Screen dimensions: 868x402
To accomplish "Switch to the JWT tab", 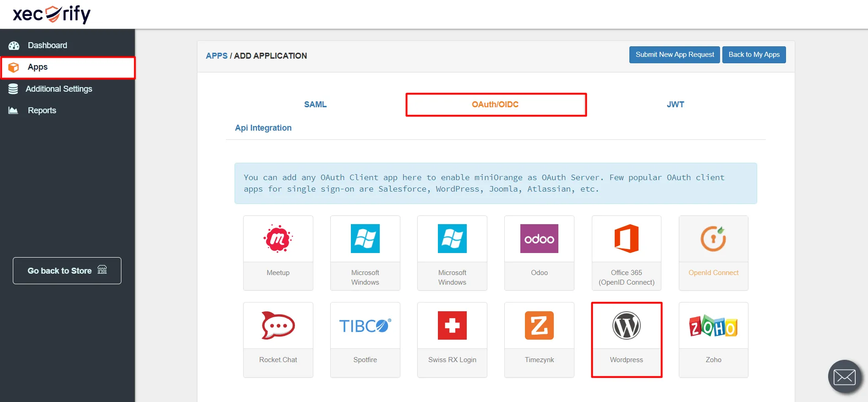I will [x=675, y=105].
